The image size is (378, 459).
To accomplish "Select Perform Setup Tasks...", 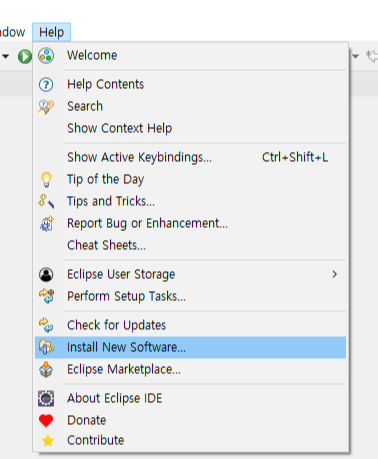I will pyautogui.click(x=190, y=296).
